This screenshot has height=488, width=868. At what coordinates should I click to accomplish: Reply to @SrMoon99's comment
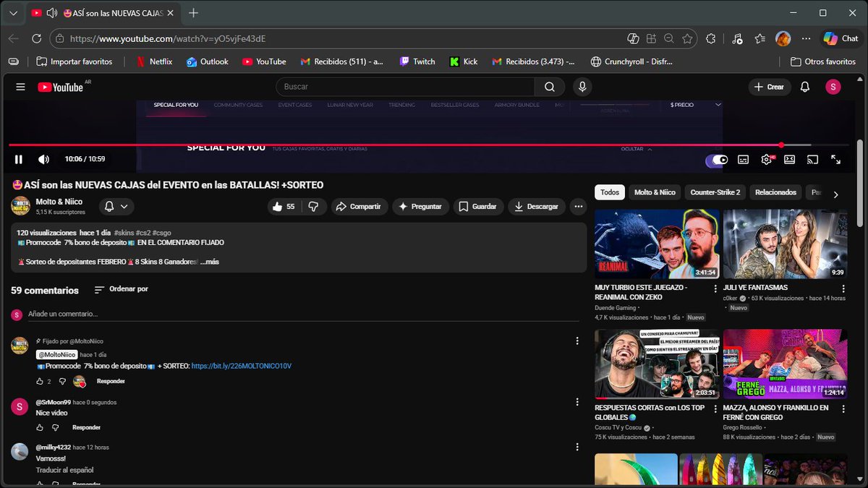[86, 427]
